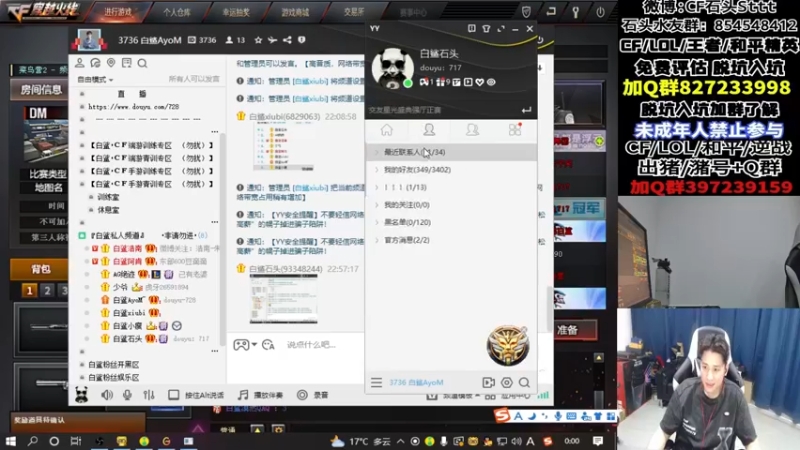Switch to the home tab in YY window

387,130
